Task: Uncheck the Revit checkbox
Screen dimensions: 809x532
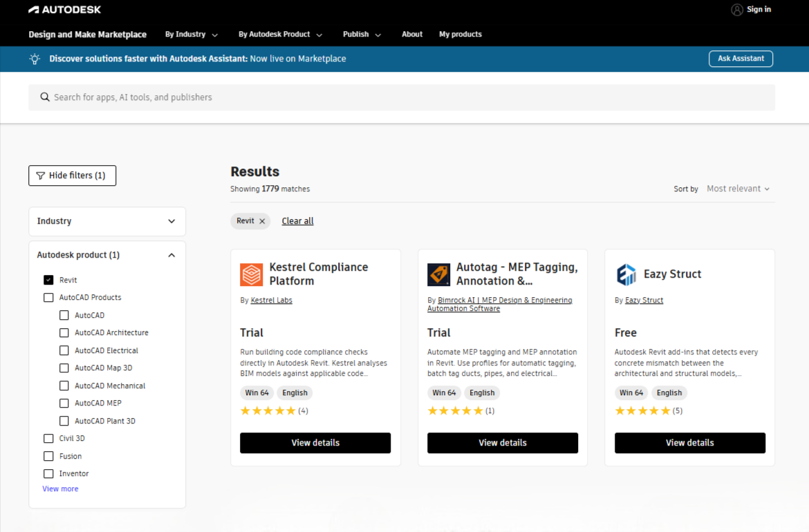Action: [x=48, y=280]
